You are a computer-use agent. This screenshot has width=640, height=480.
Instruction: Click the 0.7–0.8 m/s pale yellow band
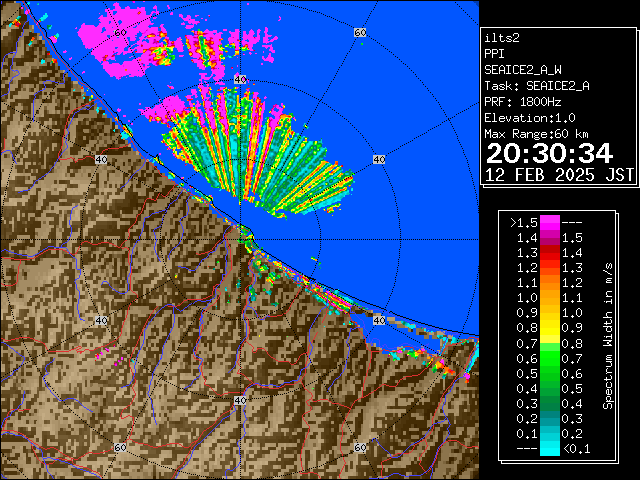point(550,343)
